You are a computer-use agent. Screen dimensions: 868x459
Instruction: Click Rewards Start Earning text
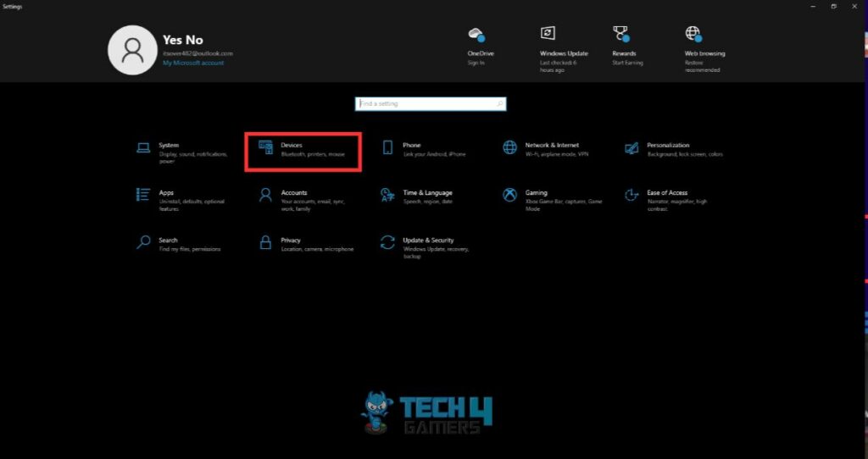[627, 63]
